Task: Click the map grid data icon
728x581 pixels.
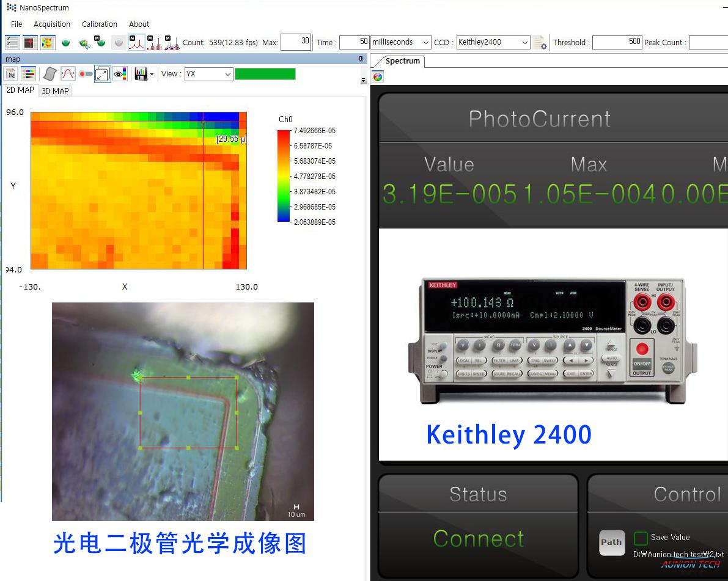Action: 11,74
